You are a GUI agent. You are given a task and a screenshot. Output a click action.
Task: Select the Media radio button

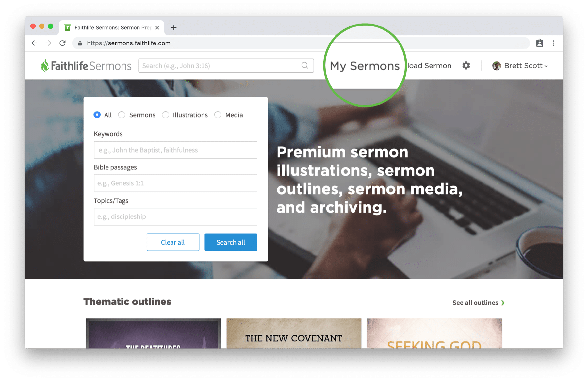coord(218,115)
